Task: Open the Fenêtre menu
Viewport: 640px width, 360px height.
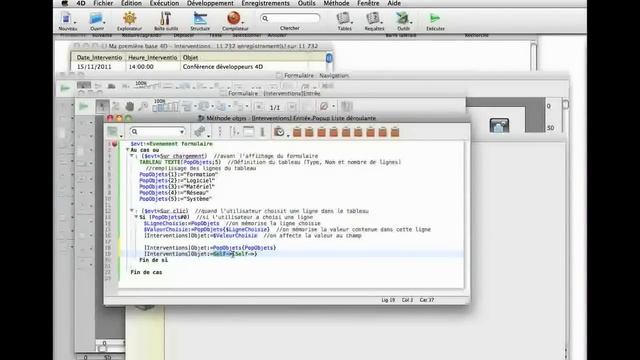Action: click(x=368, y=3)
